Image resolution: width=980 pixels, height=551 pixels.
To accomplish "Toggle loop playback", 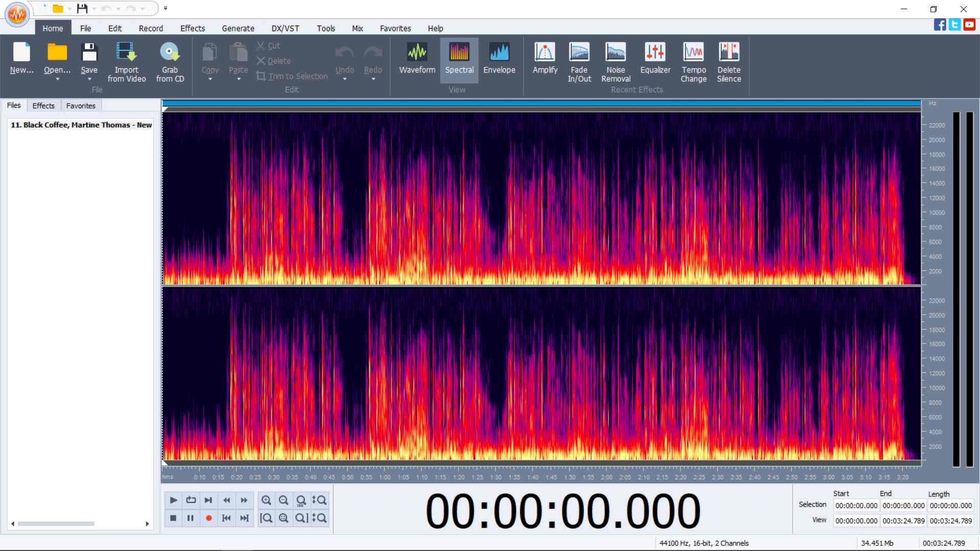I will point(190,500).
